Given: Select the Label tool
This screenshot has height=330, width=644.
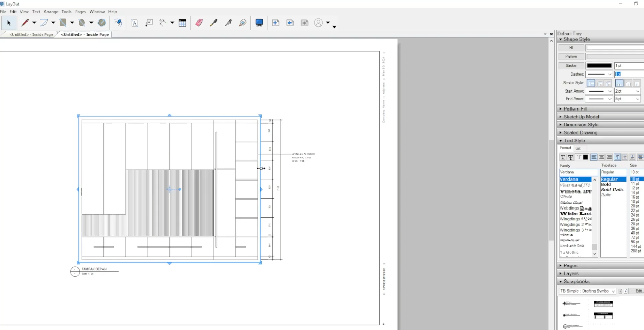Looking at the screenshot, I should (x=149, y=23).
